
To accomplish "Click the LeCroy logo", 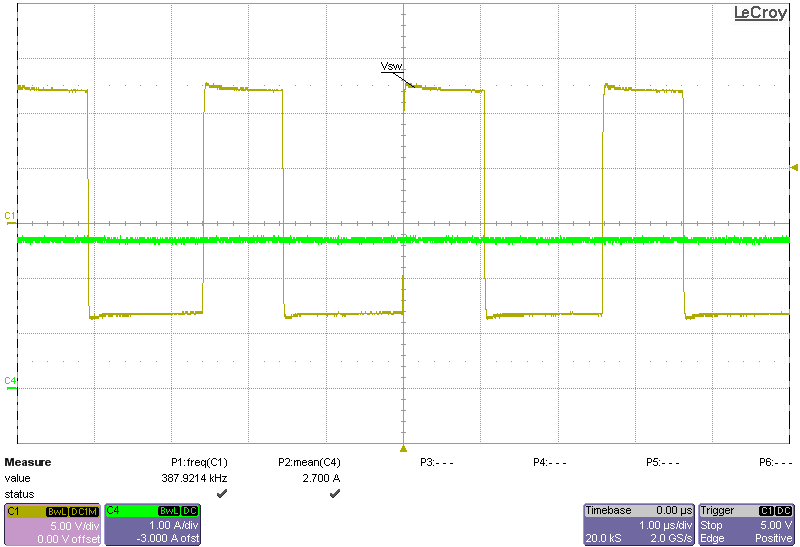I will coord(760,12).
